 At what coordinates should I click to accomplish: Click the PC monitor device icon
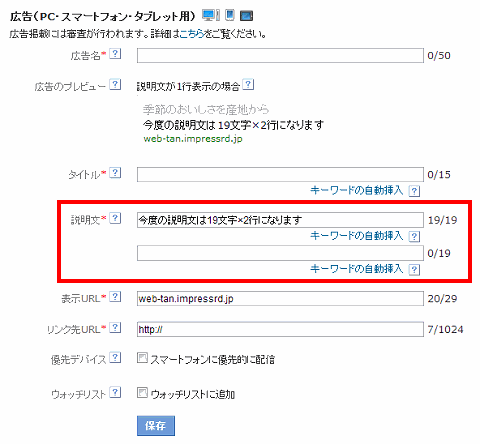click(x=211, y=15)
